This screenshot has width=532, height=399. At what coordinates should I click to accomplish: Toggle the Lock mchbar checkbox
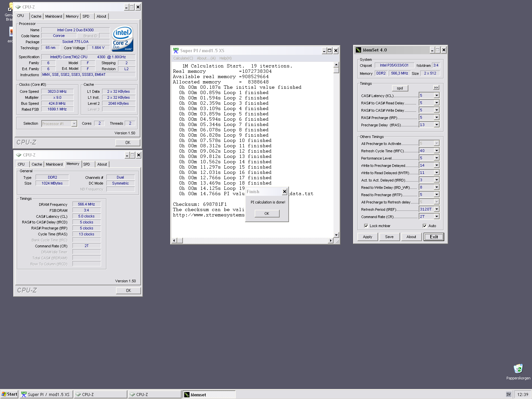[366, 226]
